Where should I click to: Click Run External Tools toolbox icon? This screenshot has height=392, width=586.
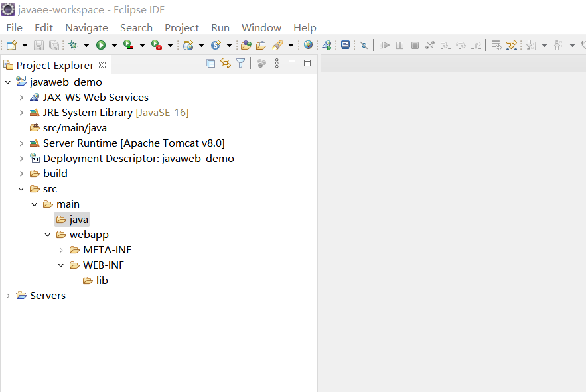[x=157, y=45]
